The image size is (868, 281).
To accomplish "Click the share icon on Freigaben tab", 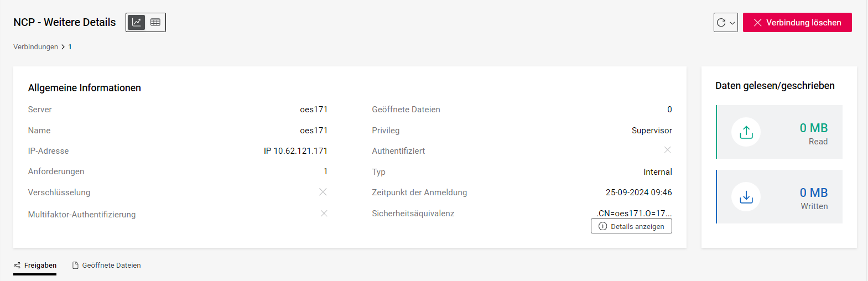I will (17, 266).
